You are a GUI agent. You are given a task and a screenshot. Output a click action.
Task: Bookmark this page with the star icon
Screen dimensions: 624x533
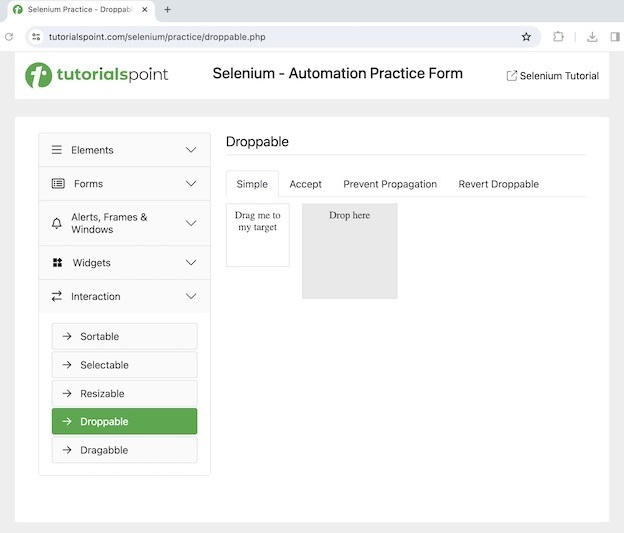point(526,37)
